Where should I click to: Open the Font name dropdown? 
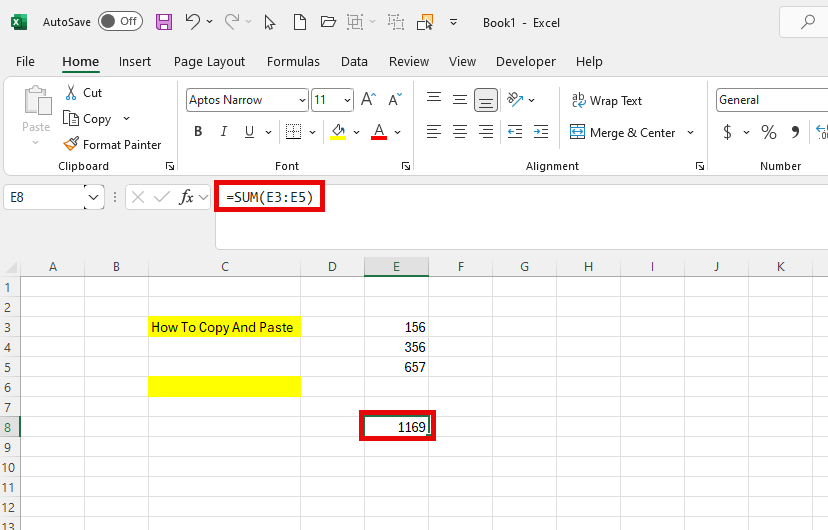click(302, 100)
